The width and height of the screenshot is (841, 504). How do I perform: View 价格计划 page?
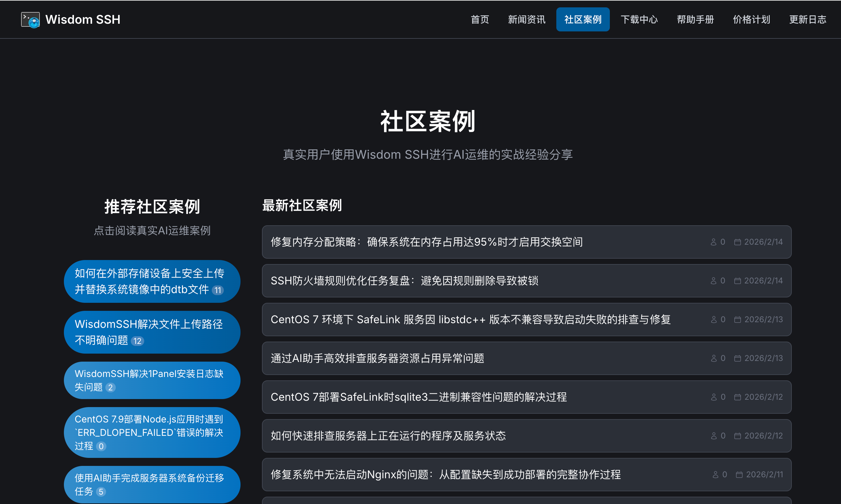(x=751, y=19)
